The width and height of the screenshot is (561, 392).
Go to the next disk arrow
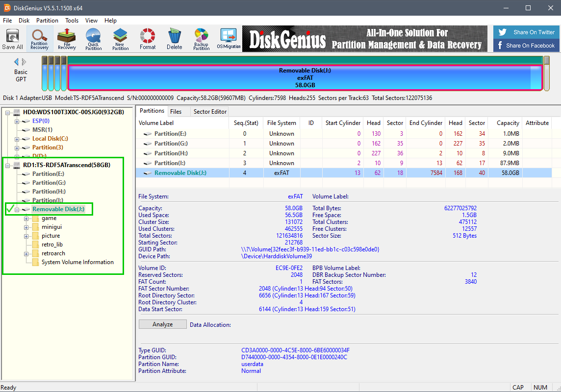coord(24,62)
